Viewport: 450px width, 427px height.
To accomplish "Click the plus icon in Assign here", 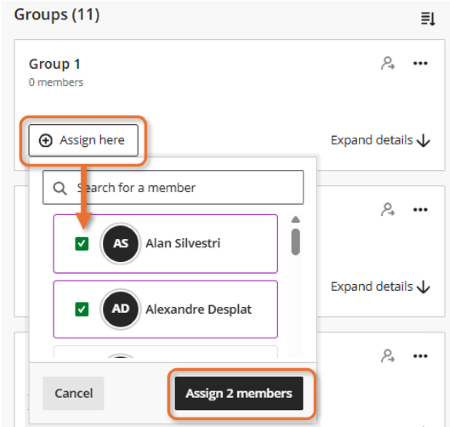I will coord(46,140).
